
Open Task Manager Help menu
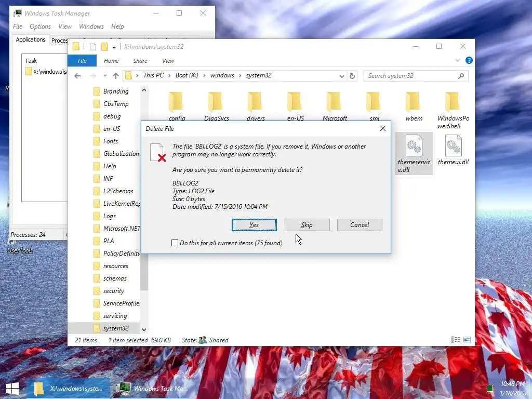click(x=117, y=26)
